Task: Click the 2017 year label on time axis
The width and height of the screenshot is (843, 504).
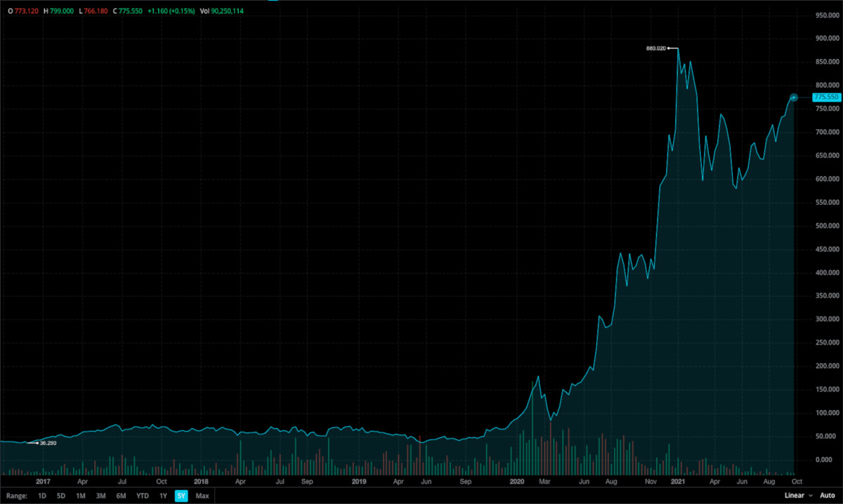Action: [43, 482]
